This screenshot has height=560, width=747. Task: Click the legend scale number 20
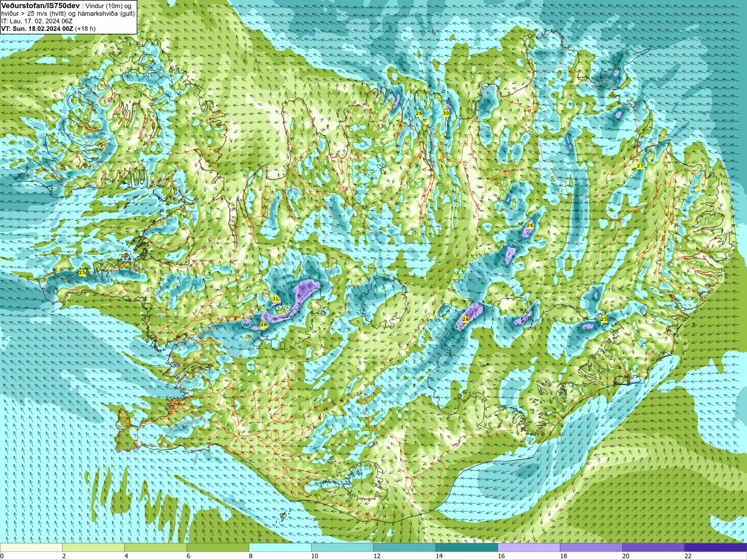(626, 556)
